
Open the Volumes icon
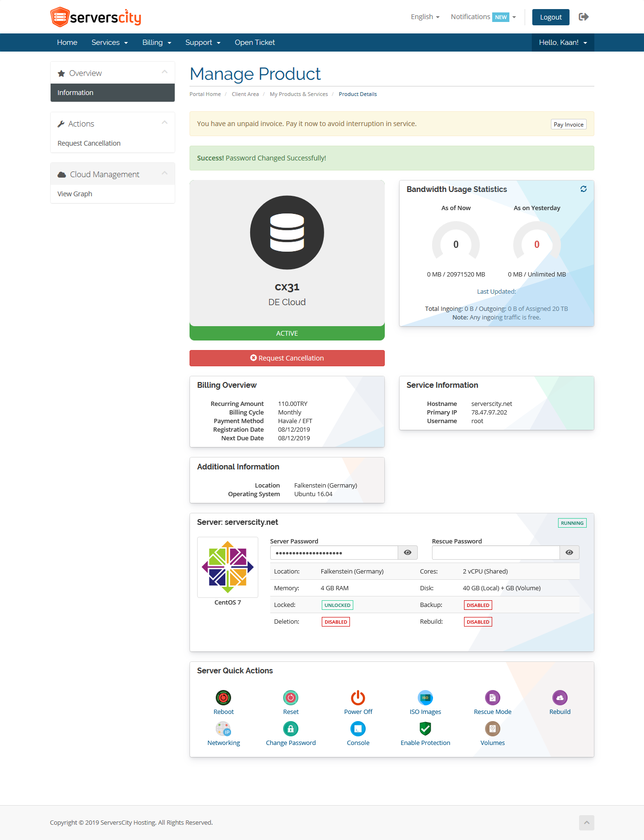point(493,729)
